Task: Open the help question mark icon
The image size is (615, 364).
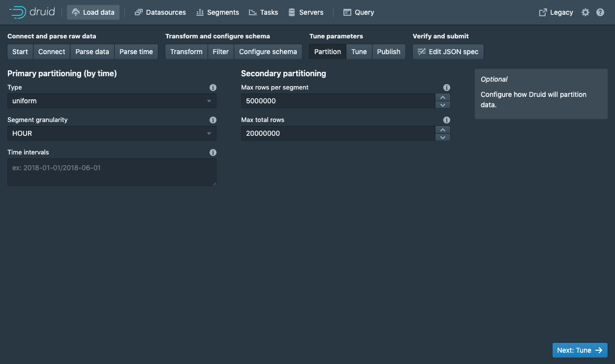Action: [600, 12]
